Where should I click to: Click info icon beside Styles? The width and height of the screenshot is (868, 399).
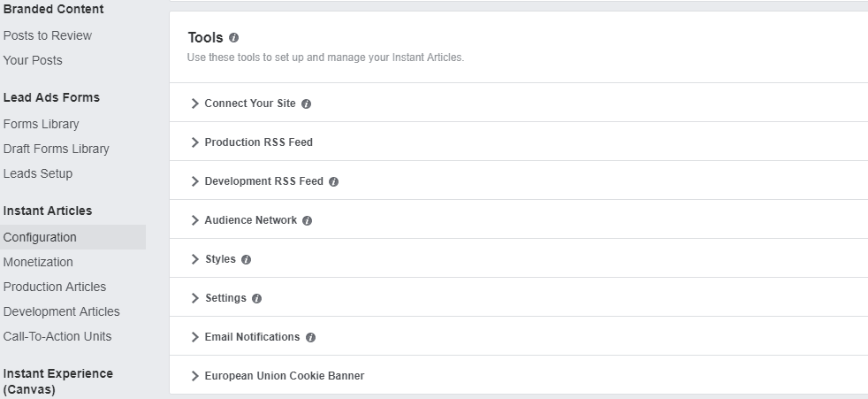[246, 259]
